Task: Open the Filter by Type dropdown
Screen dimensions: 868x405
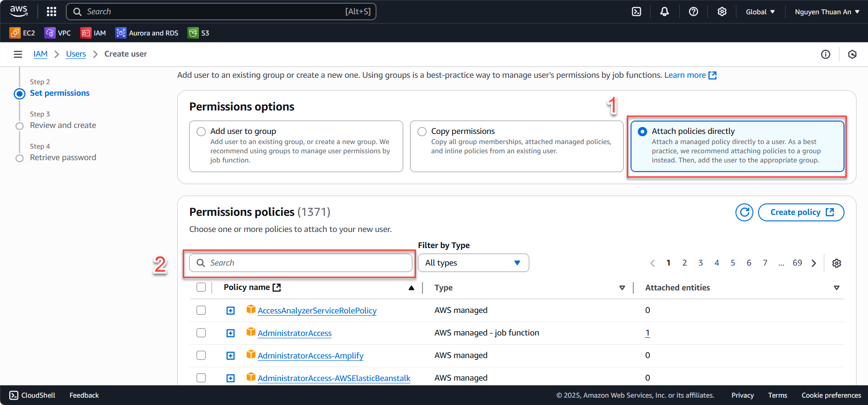Action: click(473, 263)
